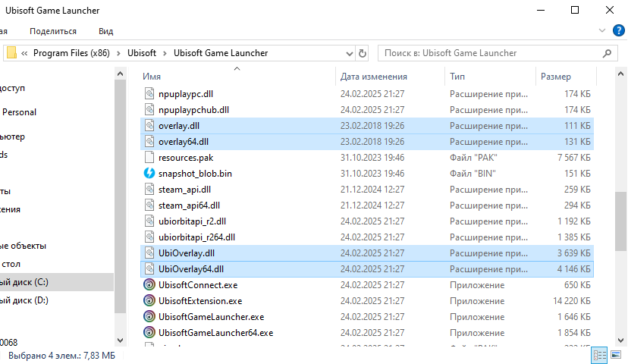This screenshot has height=364, width=628.
Task: Select the snapshot_blob.bin file name
Action: click(195, 174)
